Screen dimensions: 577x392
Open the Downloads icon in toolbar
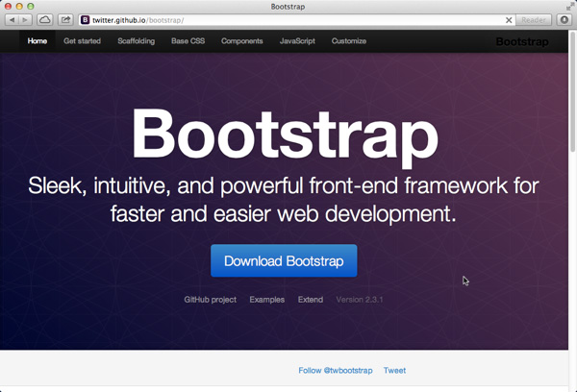coord(564,20)
